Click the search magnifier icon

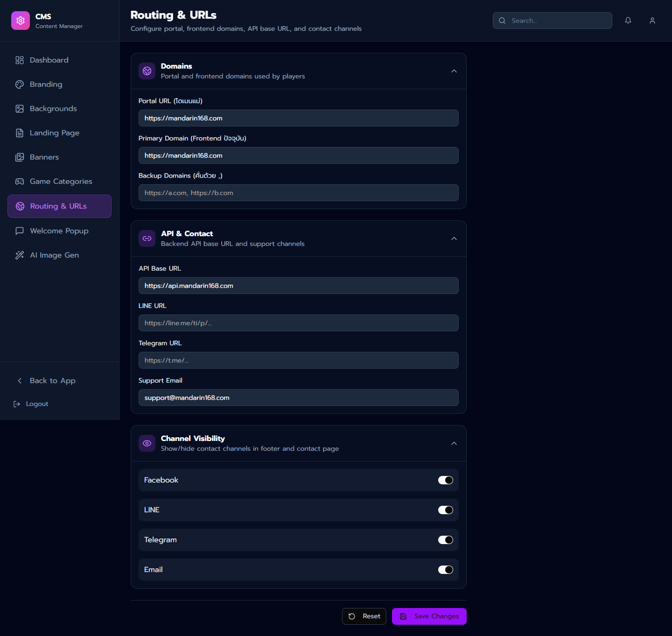[502, 21]
